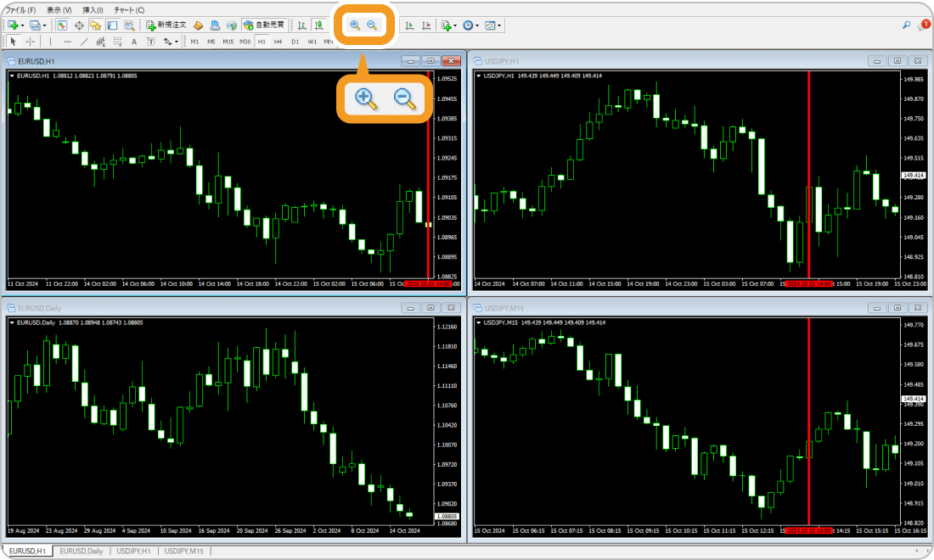Select the text tool A

pyautogui.click(x=134, y=42)
